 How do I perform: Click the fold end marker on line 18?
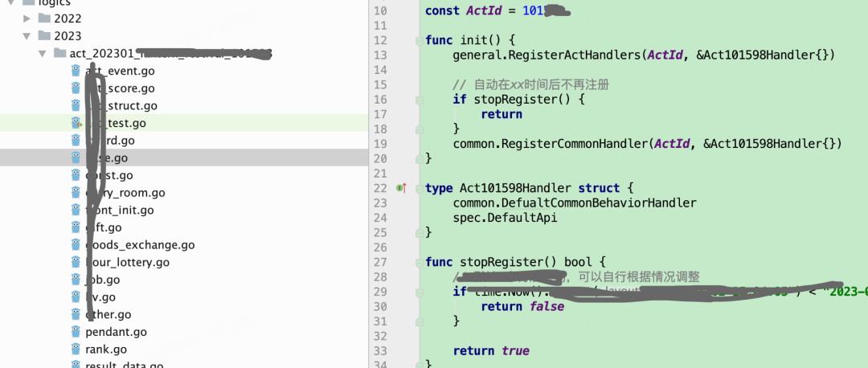pos(419,129)
